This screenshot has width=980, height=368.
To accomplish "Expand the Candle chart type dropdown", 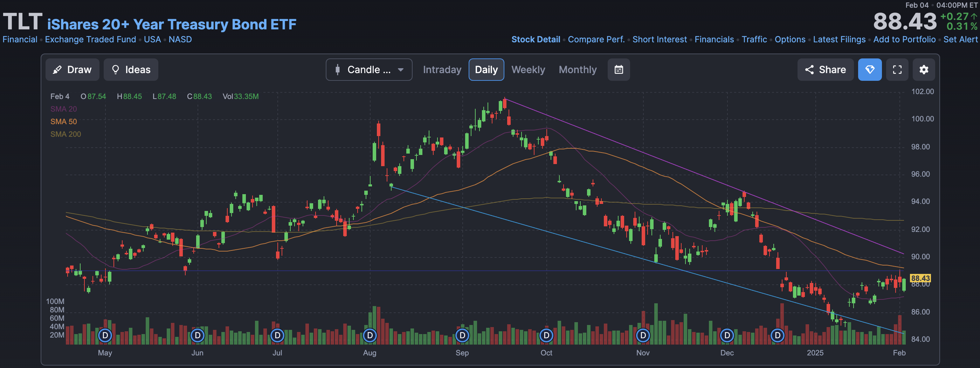I will (x=369, y=70).
